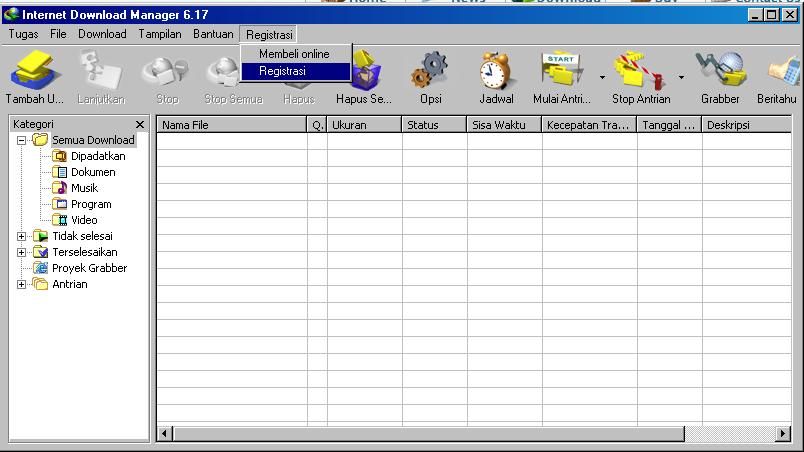This screenshot has width=804, height=452.
Task: Click the Tambah URL toolbar icon
Action: 34,70
